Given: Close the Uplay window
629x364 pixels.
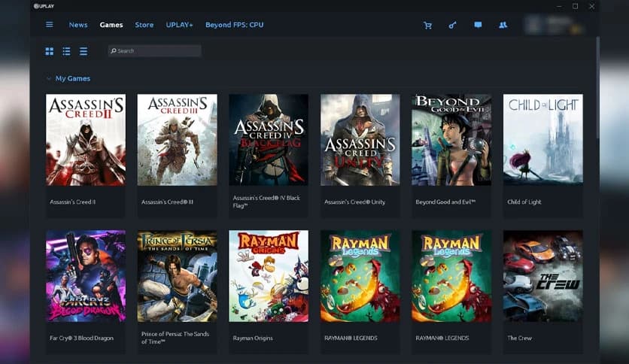Looking at the screenshot, I should click(x=591, y=7).
